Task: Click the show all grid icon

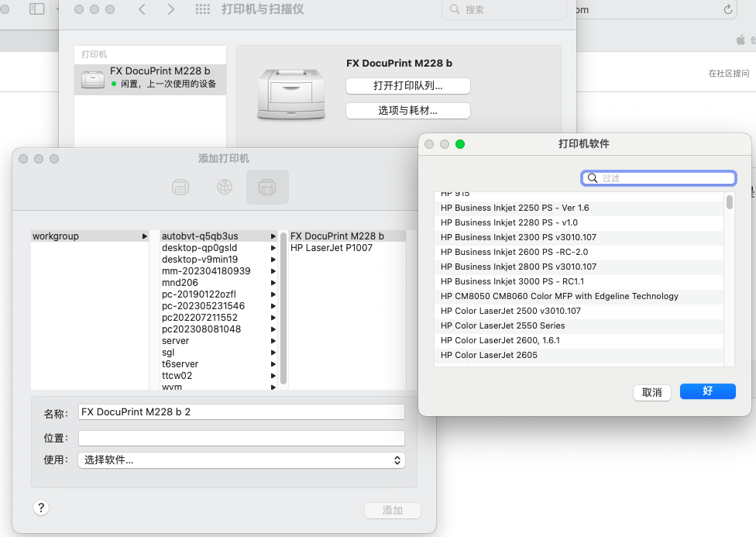Action: coord(203,9)
